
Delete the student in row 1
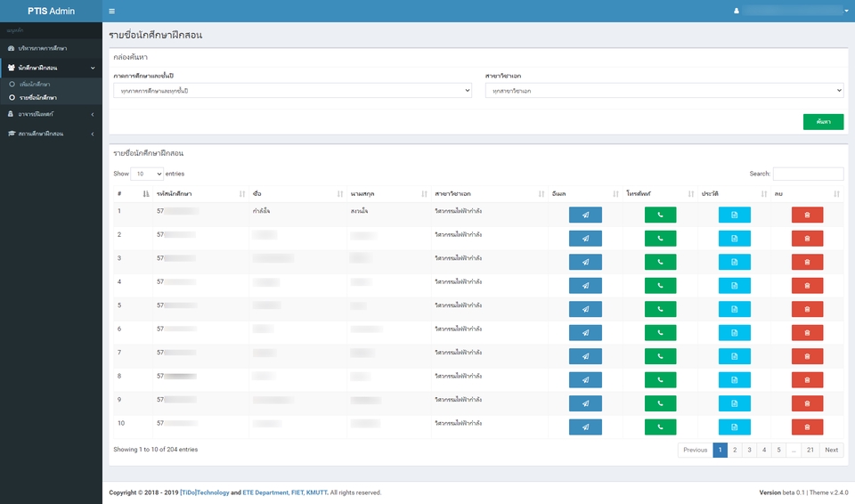click(807, 215)
